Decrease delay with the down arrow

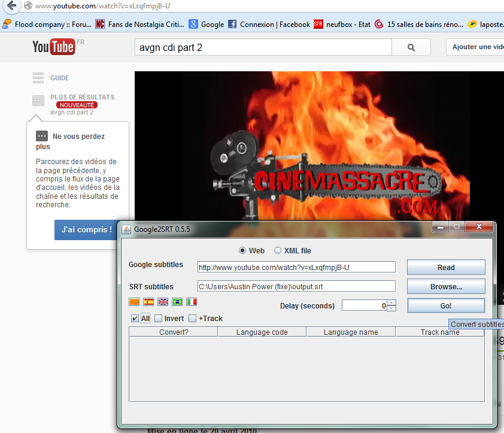[x=391, y=308]
